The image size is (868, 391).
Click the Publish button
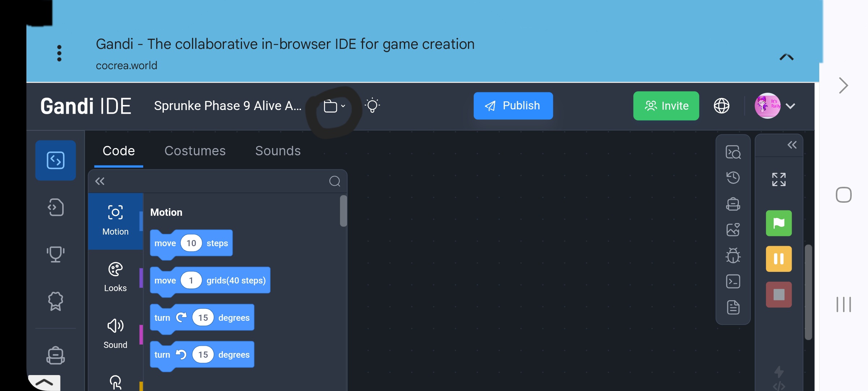point(513,106)
